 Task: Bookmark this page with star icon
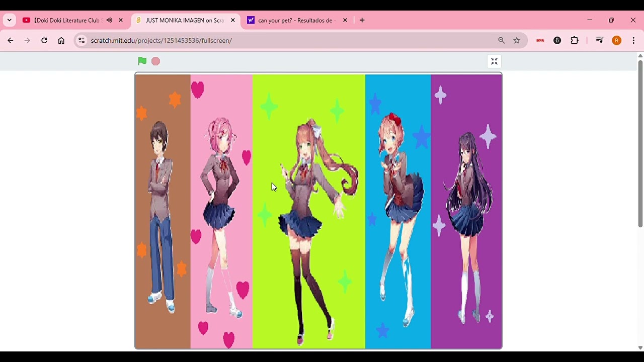coord(517,40)
